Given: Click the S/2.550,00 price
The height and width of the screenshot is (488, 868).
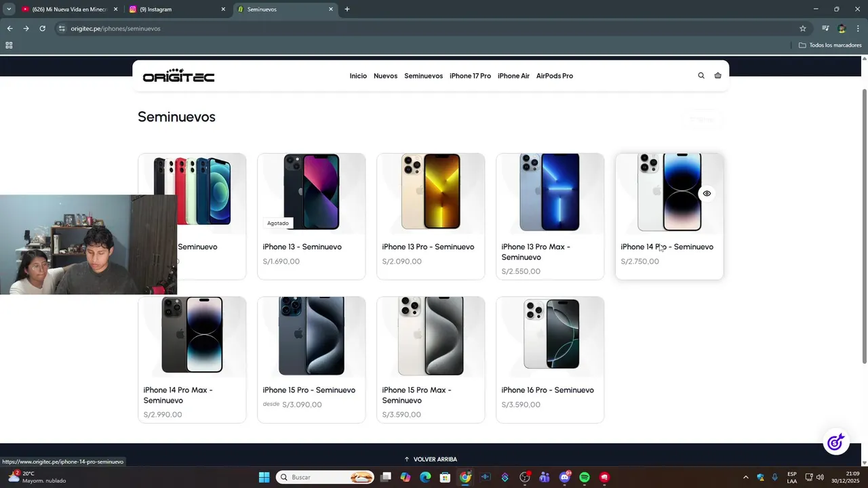Looking at the screenshot, I should click(521, 272).
